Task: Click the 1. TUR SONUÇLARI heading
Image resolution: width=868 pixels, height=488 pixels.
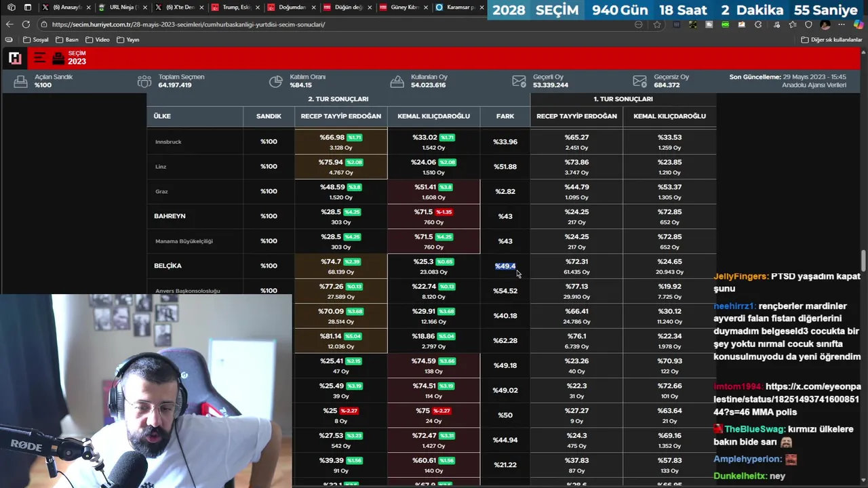Action: click(623, 99)
